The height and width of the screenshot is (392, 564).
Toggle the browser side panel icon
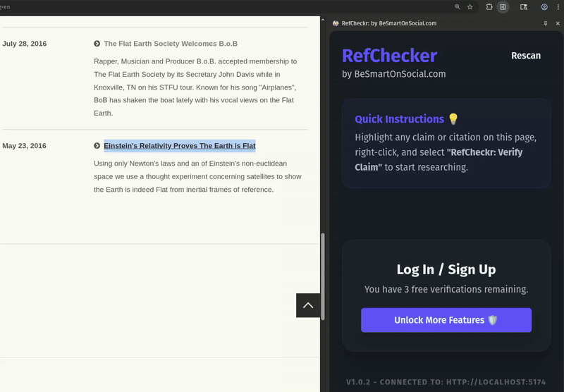coord(503,7)
